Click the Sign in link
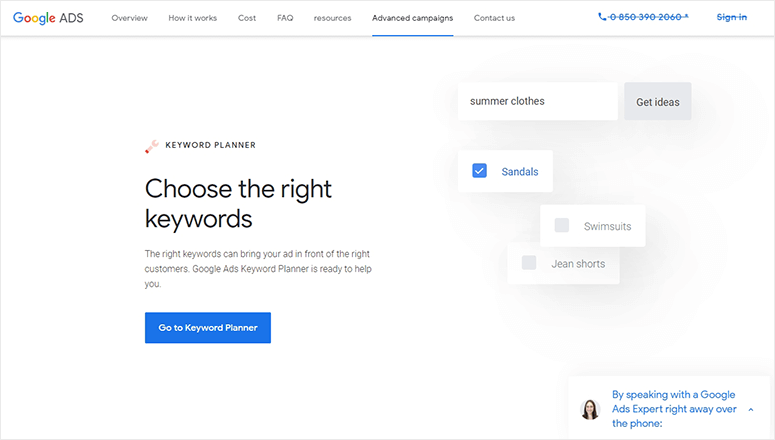Viewport: 775px width, 440px height. point(732,17)
